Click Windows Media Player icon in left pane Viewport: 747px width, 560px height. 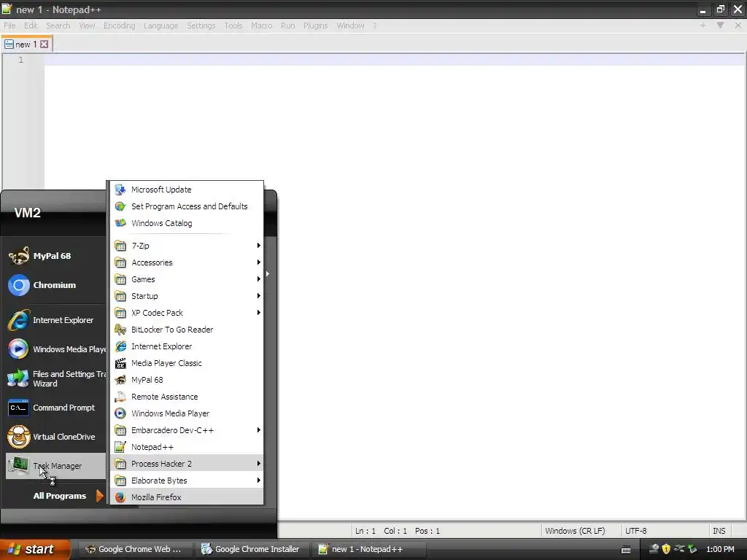click(18, 349)
